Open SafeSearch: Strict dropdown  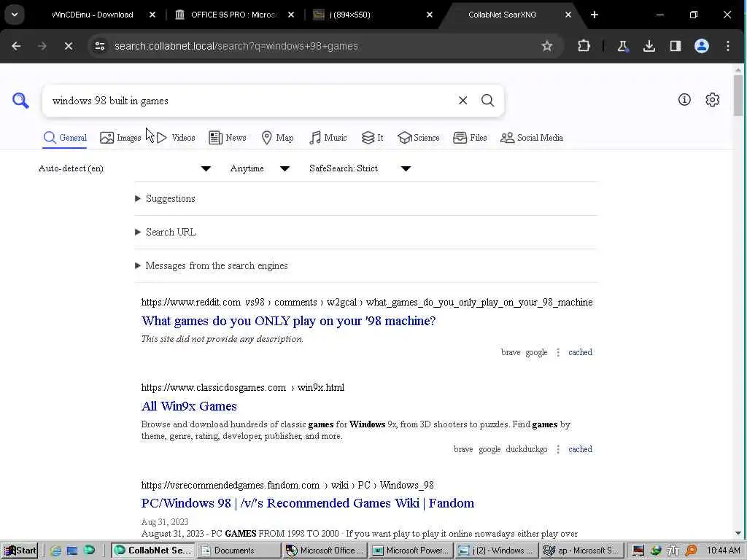pos(360,168)
